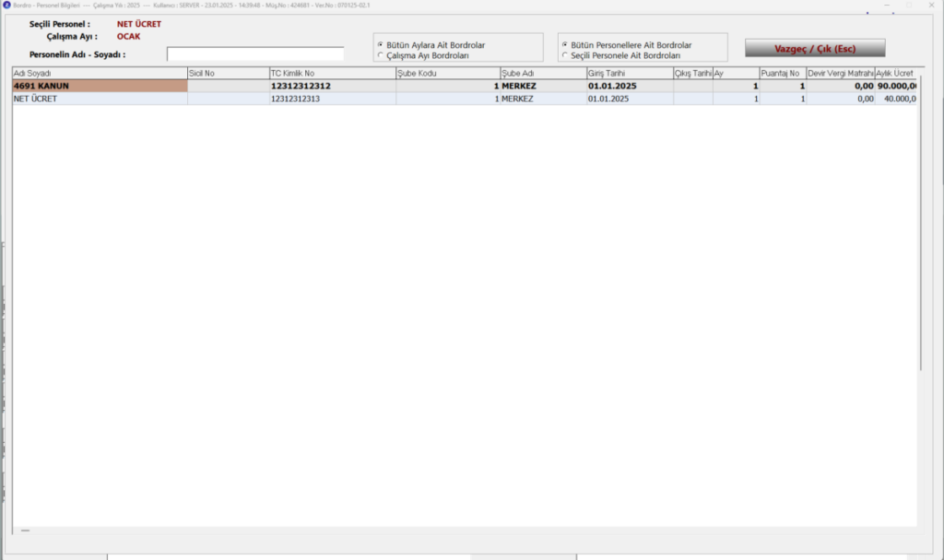
Task: Click the application icon in title bar
Action: [6, 5]
